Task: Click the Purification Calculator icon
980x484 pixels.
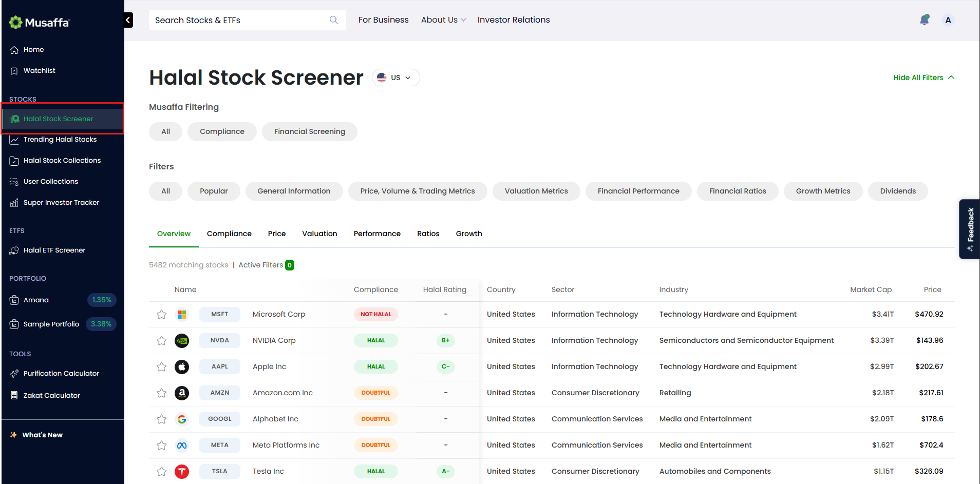Action: click(14, 374)
